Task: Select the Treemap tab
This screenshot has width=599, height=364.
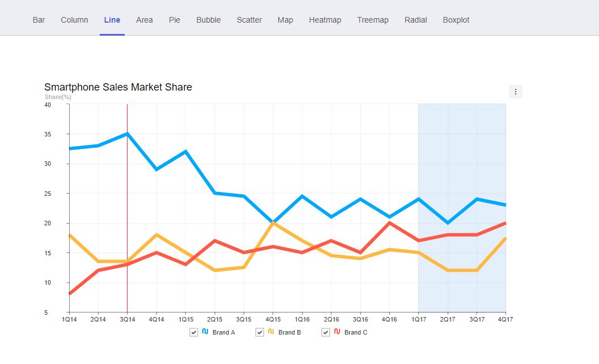Action: pos(373,20)
